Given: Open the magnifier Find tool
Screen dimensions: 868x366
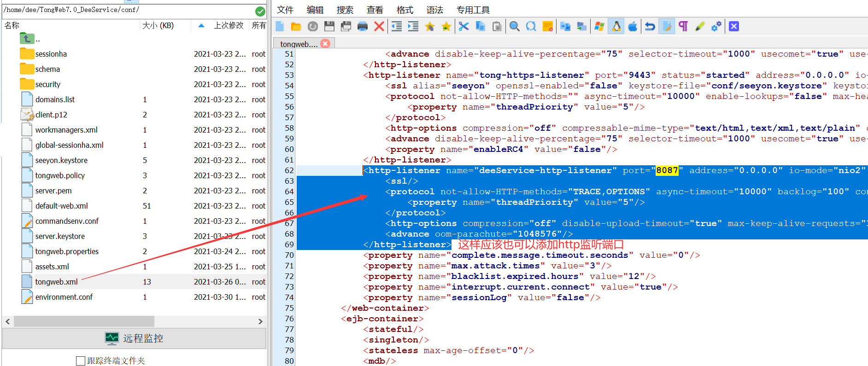Looking at the screenshot, I should tap(514, 27).
